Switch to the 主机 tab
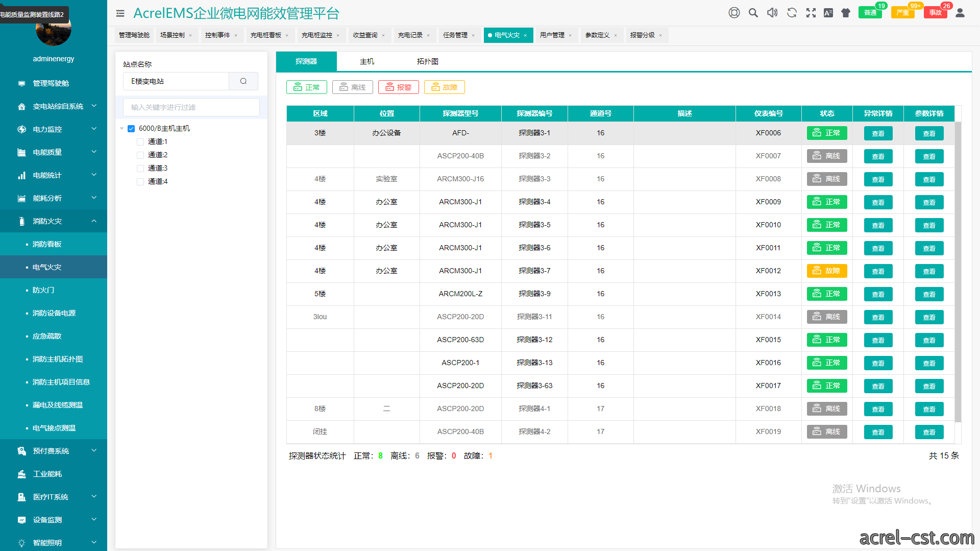 [x=367, y=61]
